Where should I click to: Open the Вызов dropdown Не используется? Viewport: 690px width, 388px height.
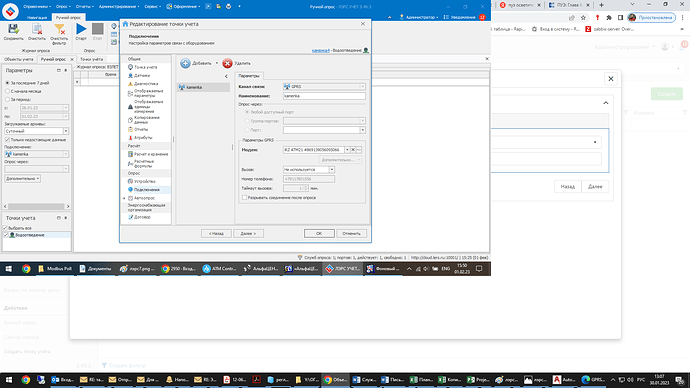(308, 169)
